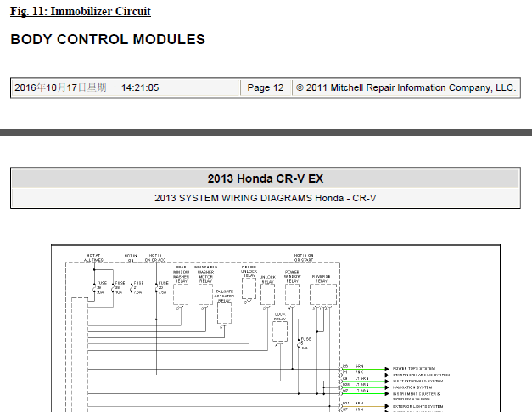Click the Fuse 20 7.5A label
532x412 pixels.
[x=163, y=287]
